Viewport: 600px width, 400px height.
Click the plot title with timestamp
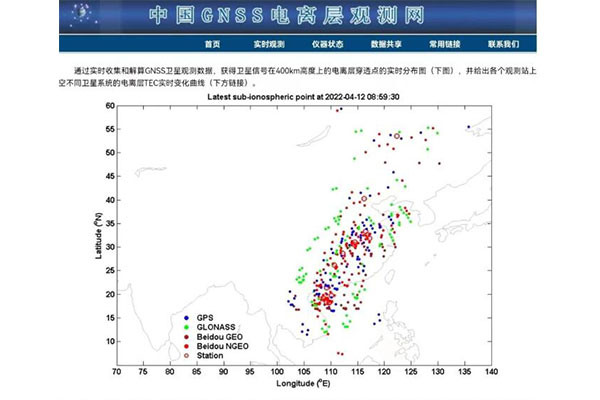[303, 98]
